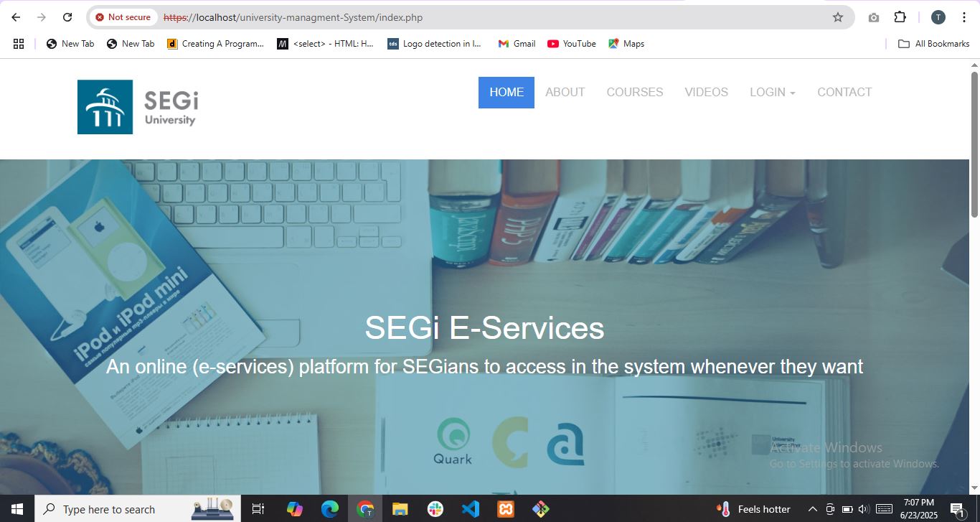This screenshot has width=980, height=522.
Task: Show hidden tray icons chevron
Action: click(812, 509)
